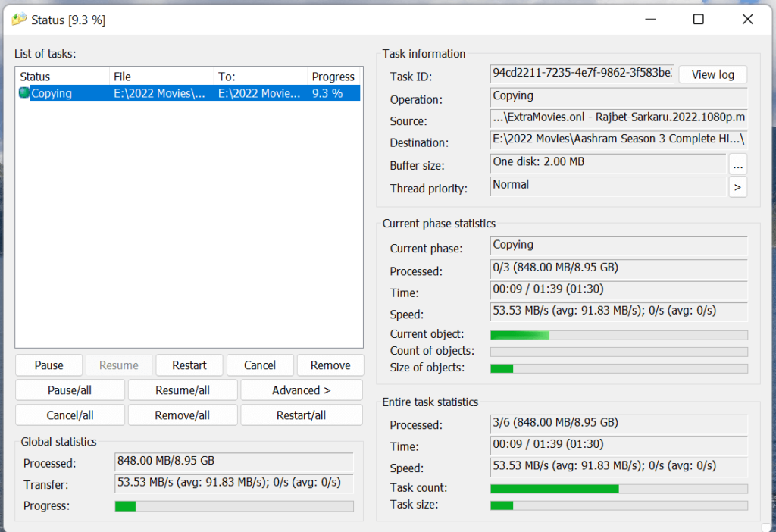Click the green copying status icon in task row
This screenshot has height=532, width=776.
(x=23, y=92)
